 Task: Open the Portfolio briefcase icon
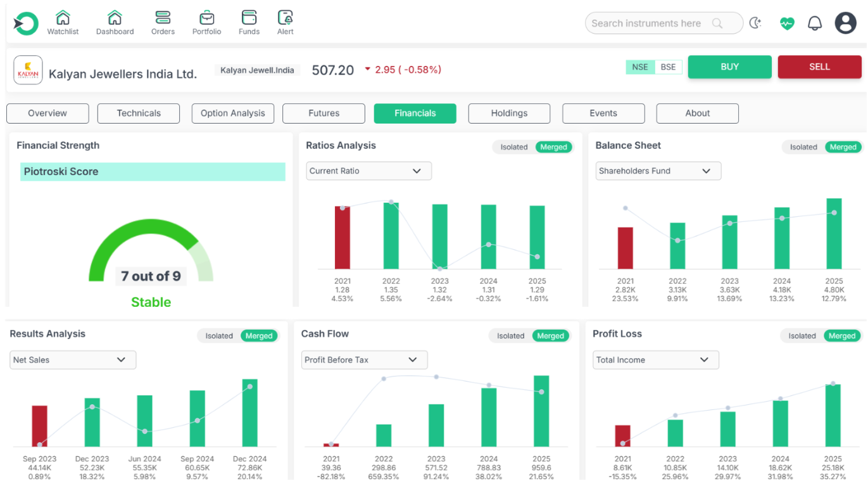click(x=206, y=18)
